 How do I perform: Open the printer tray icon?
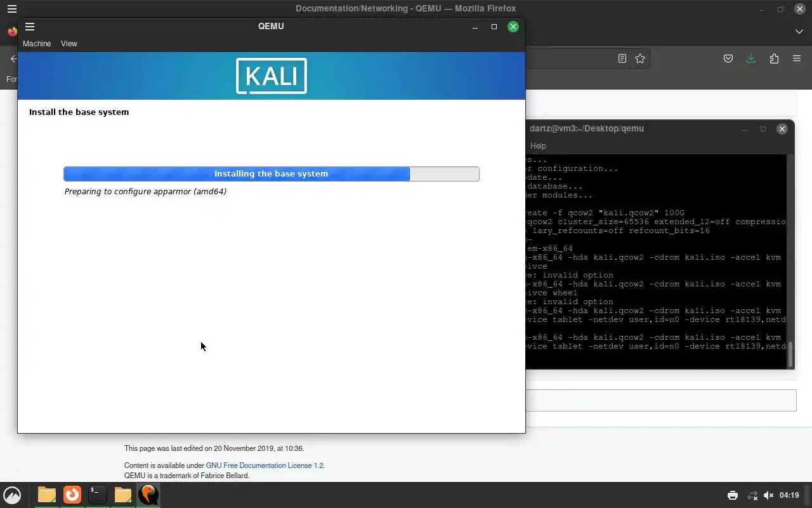733,495
